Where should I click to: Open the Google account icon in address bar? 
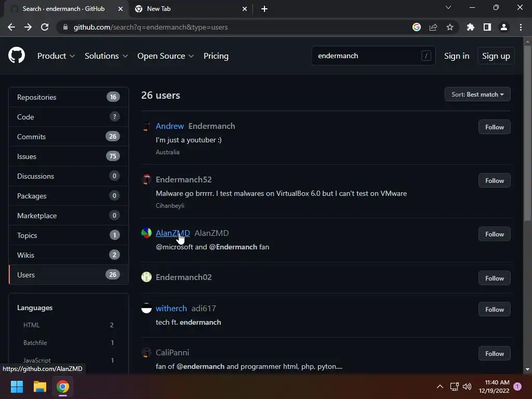(417, 27)
